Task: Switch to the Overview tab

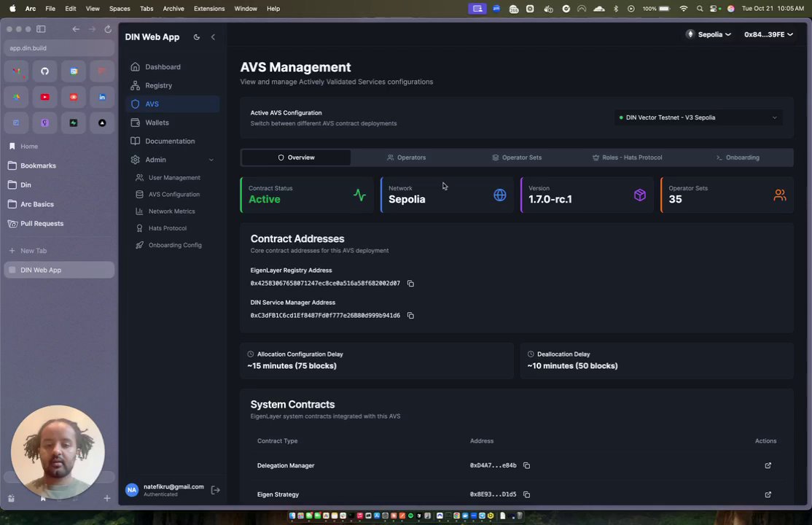Action: click(296, 157)
